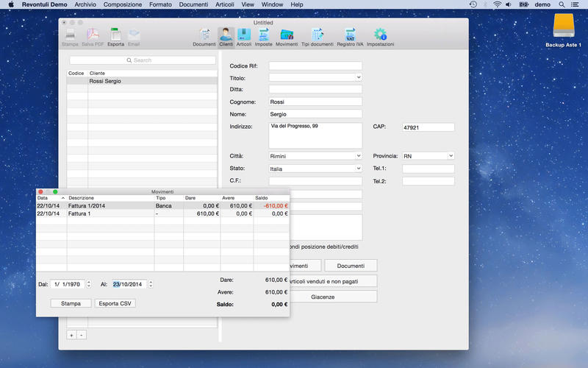588x368 pixels.
Task: Open the Movimenti toolbar icon
Action: (x=287, y=35)
